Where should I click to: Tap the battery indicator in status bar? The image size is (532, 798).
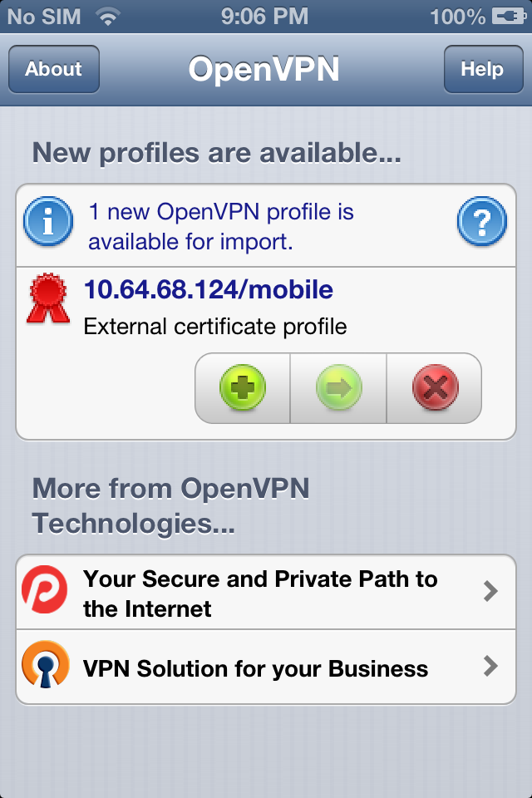pos(508,14)
